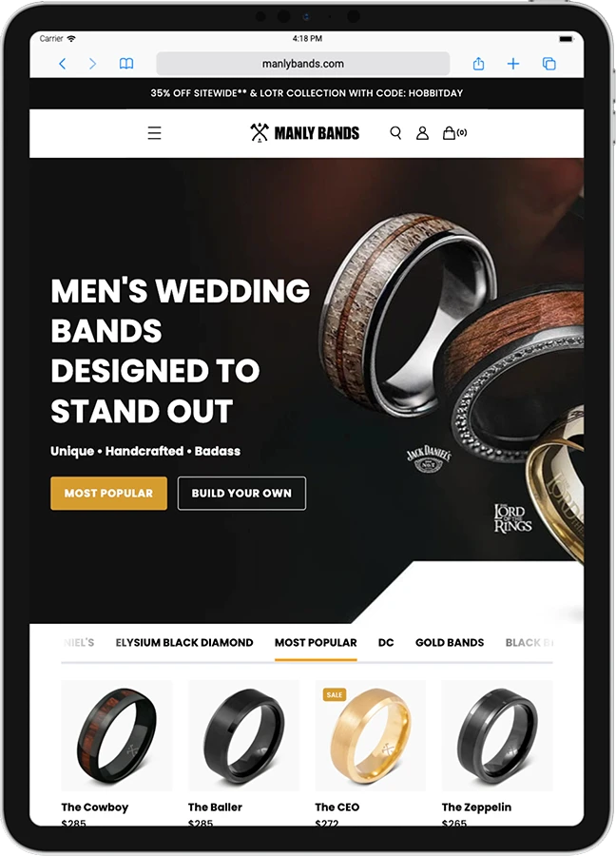Viewport: 616px width, 856px height.
Task: Click the search magnifier icon
Action: [395, 132]
